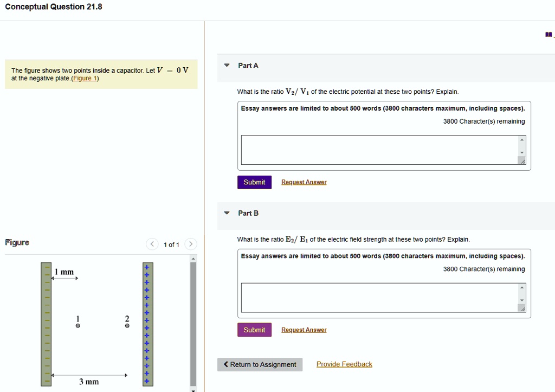555x392 pixels.
Task: Submit the Part A answer
Action: 254,182
